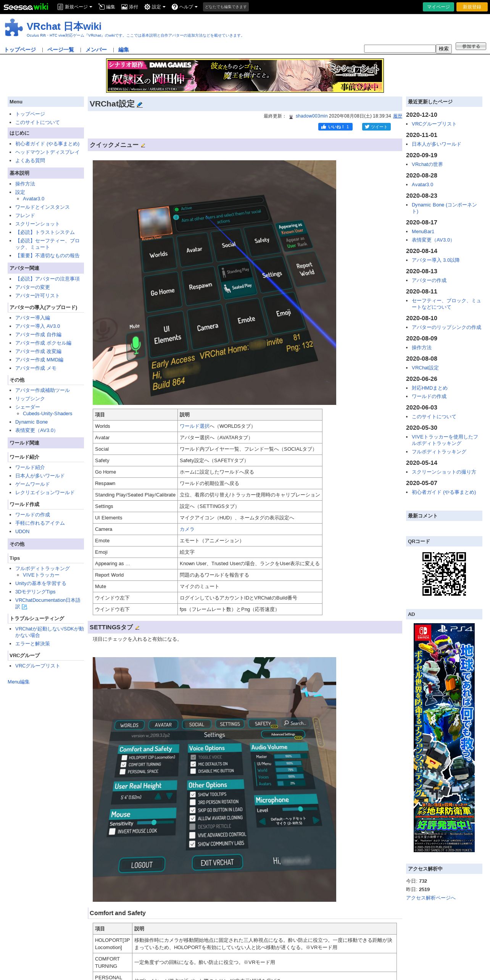Open アバターのリップシンクの作成 recent link
Image resolution: width=490 pixels, height=980 pixels.
click(446, 327)
